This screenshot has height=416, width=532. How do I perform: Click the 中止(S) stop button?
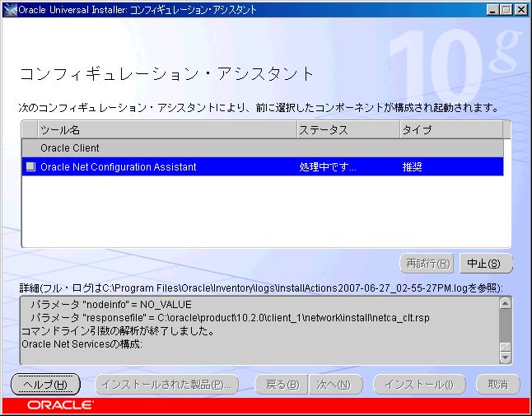[486, 264]
